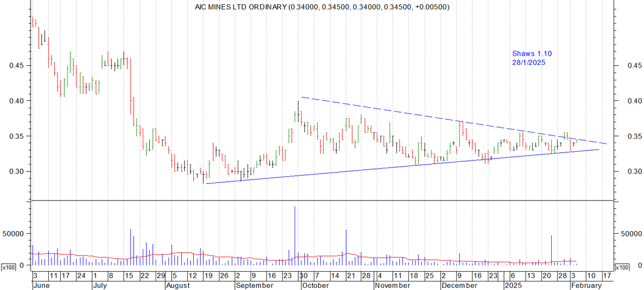Click the date tick label '6' in January 2025

click(511, 276)
